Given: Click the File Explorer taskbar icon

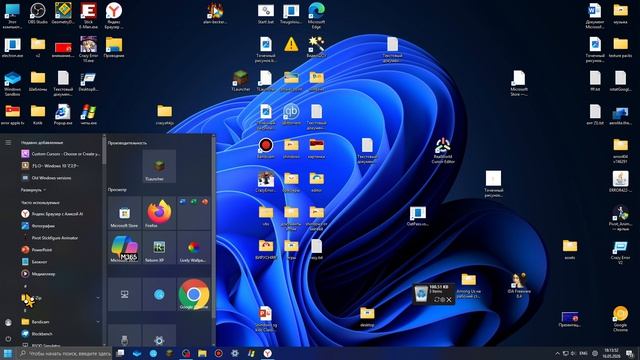Looking at the screenshot, I should (202, 353).
